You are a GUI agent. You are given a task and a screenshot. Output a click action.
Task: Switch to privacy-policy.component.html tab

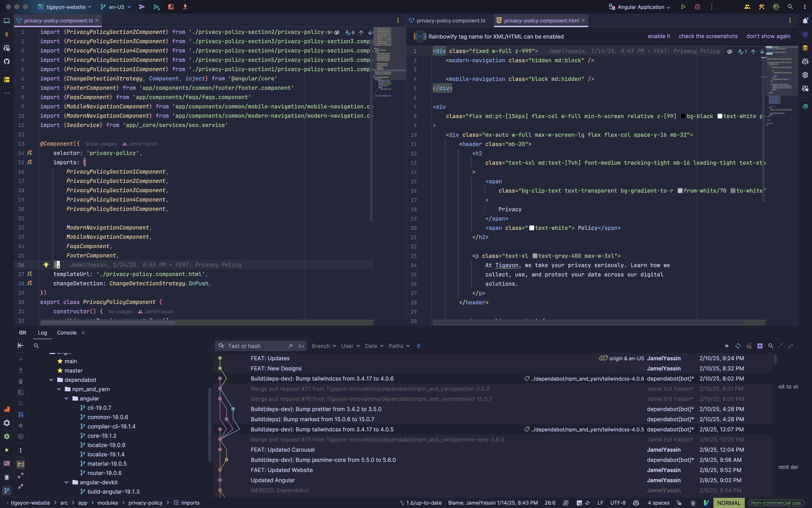pos(541,21)
